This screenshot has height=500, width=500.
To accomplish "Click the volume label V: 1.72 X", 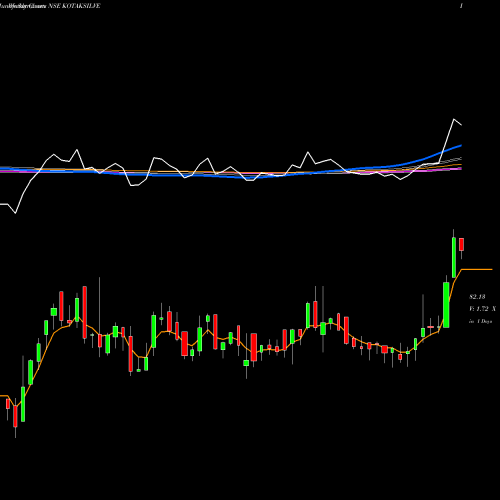I will pyautogui.click(x=482, y=309).
